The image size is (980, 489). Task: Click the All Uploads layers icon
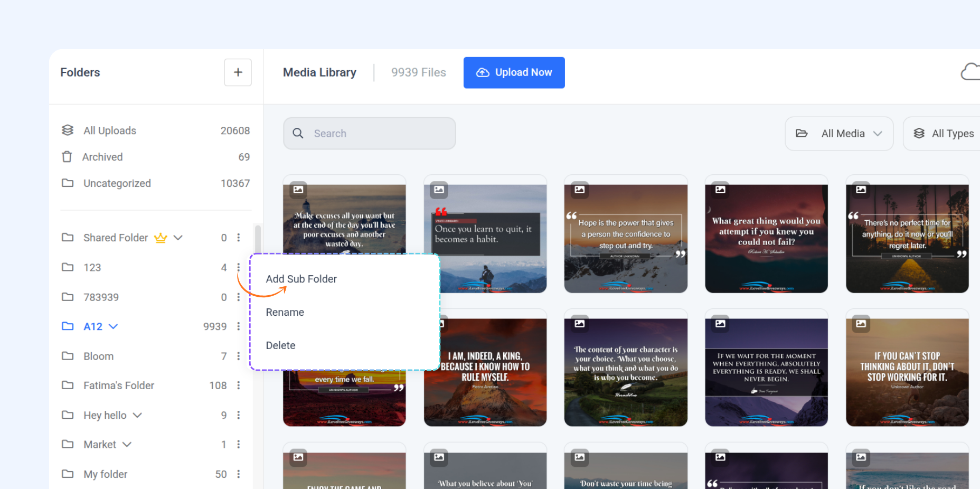(68, 130)
